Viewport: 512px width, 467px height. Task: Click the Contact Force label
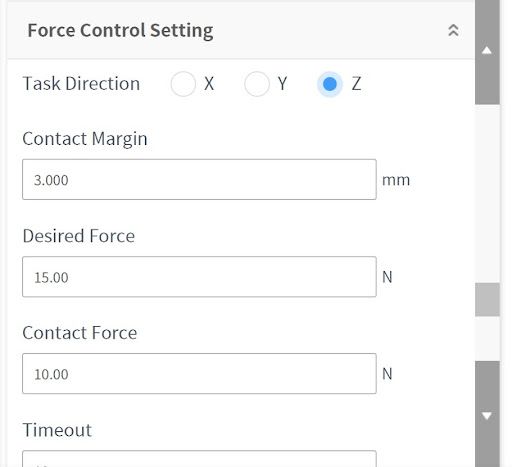pyautogui.click(x=80, y=333)
